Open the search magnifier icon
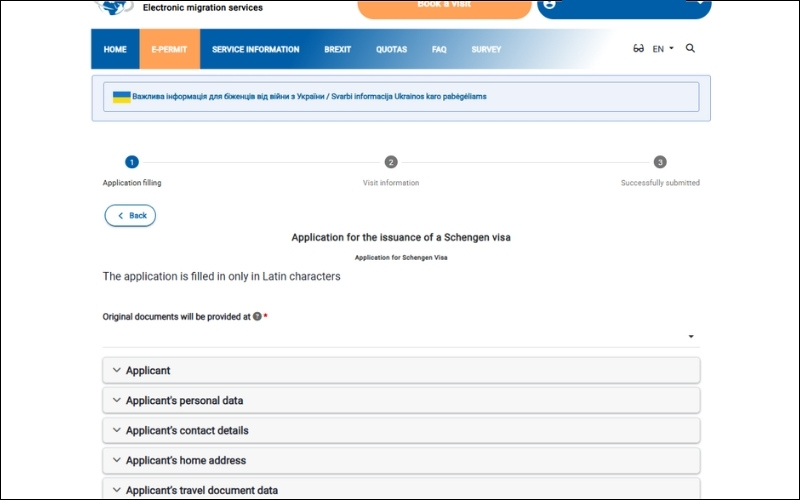The height and width of the screenshot is (500, 800). click(690, 48)
